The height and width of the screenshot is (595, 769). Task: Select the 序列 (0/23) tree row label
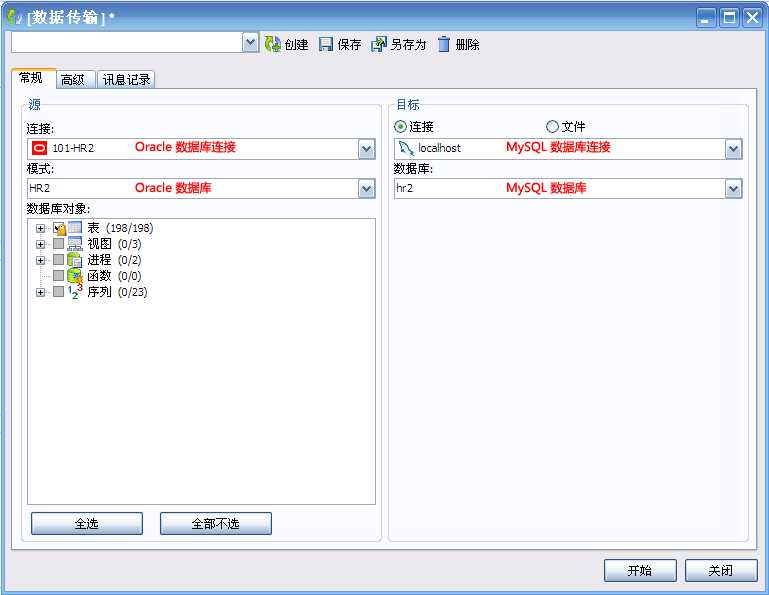[x=117, y=292]
